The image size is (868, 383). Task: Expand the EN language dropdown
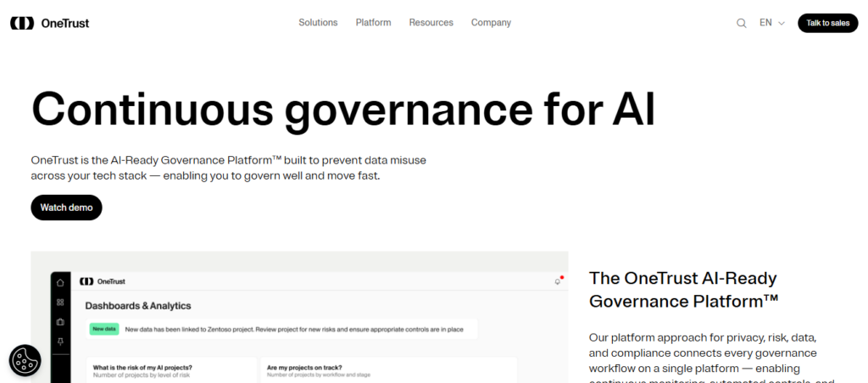point(771,23)
